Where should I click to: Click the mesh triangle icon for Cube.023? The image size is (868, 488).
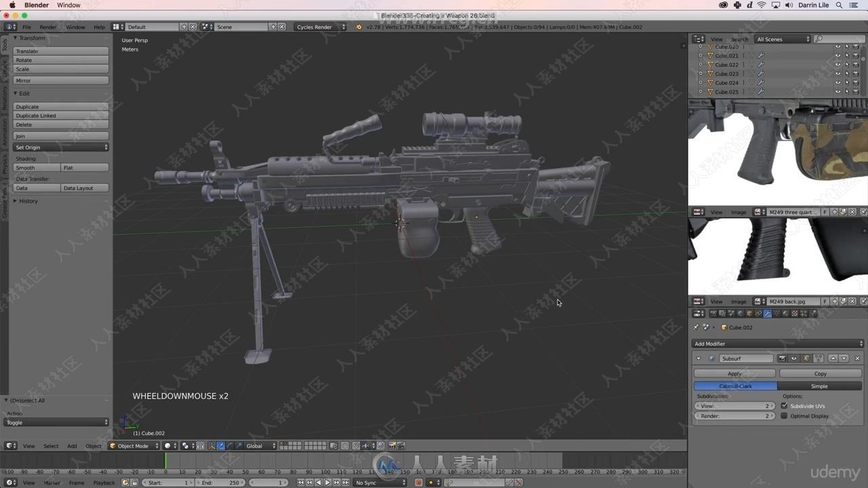point(710,74)
